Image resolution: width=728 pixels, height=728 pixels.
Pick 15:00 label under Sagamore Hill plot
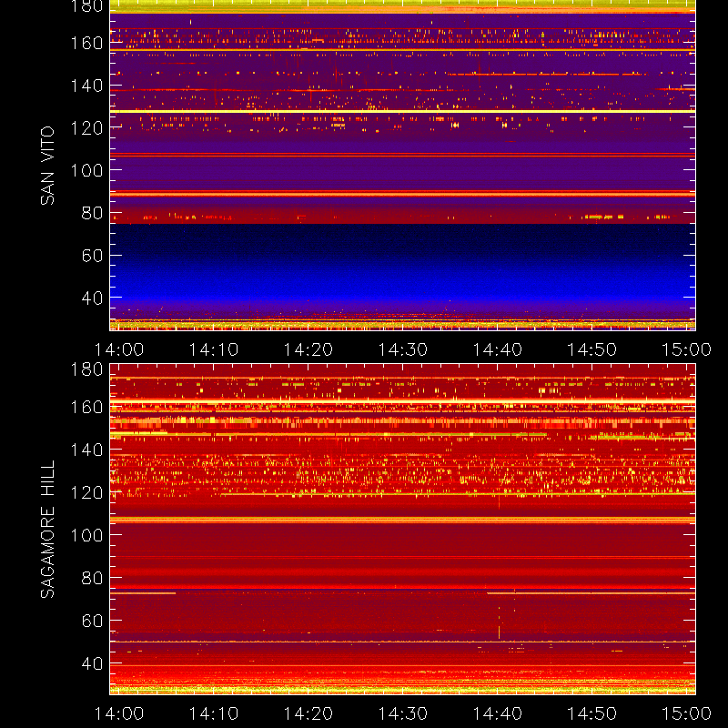686,713
